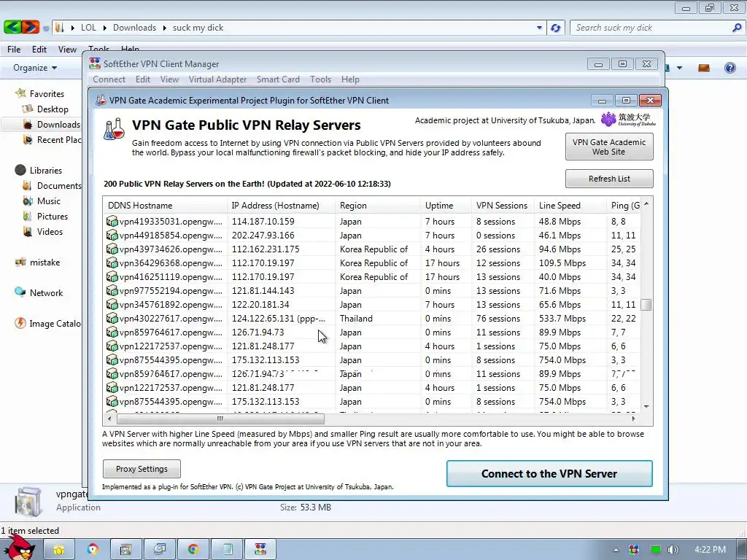Click the notepad icon on the taskbar
This screenshot has height=560, width=747.
click(x=226, y=550)
